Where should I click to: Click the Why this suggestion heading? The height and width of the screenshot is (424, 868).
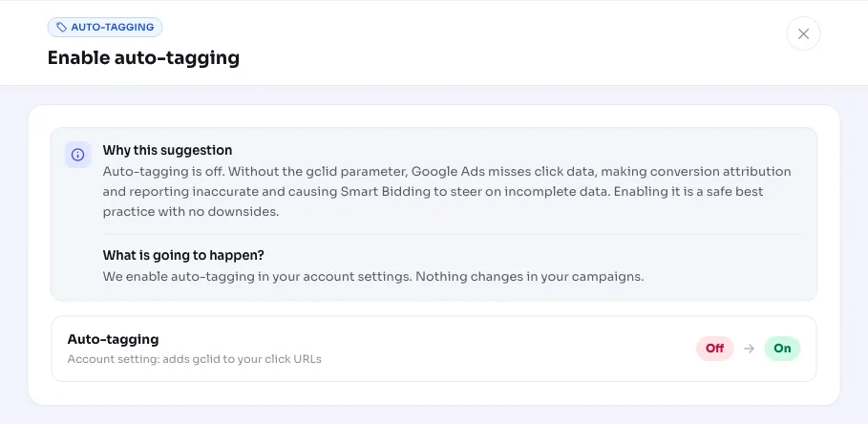click(167, 150)
